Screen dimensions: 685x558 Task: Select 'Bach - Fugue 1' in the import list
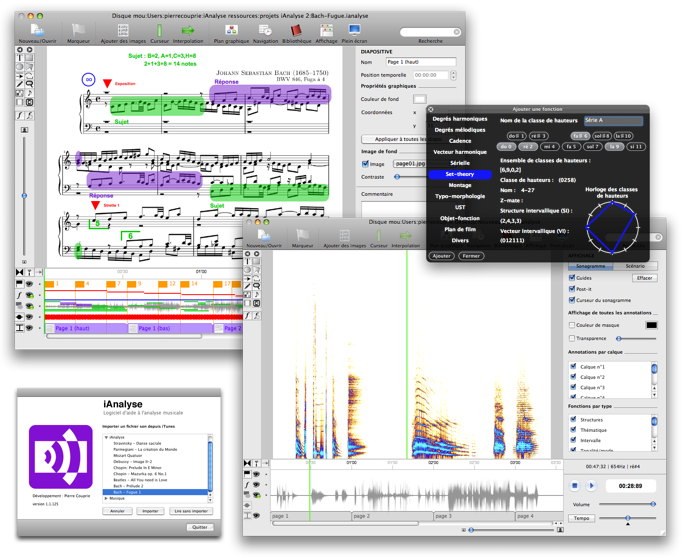point(156,492)
